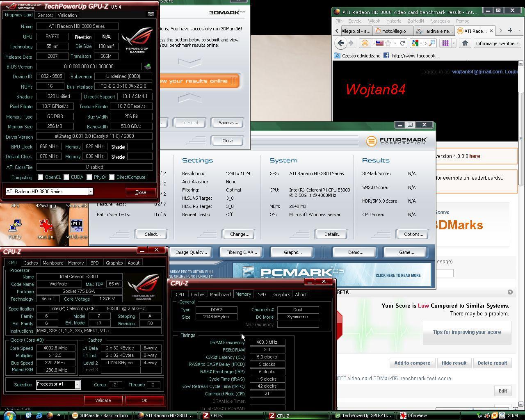Open the dropdown beside the purple grid icon
Screen dimensions: 525x420
tap(453, 43)
